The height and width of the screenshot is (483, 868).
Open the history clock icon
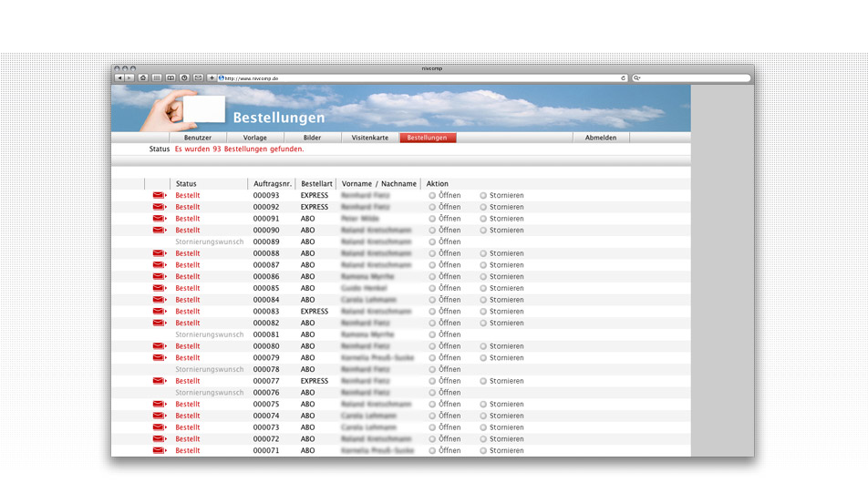184,78
